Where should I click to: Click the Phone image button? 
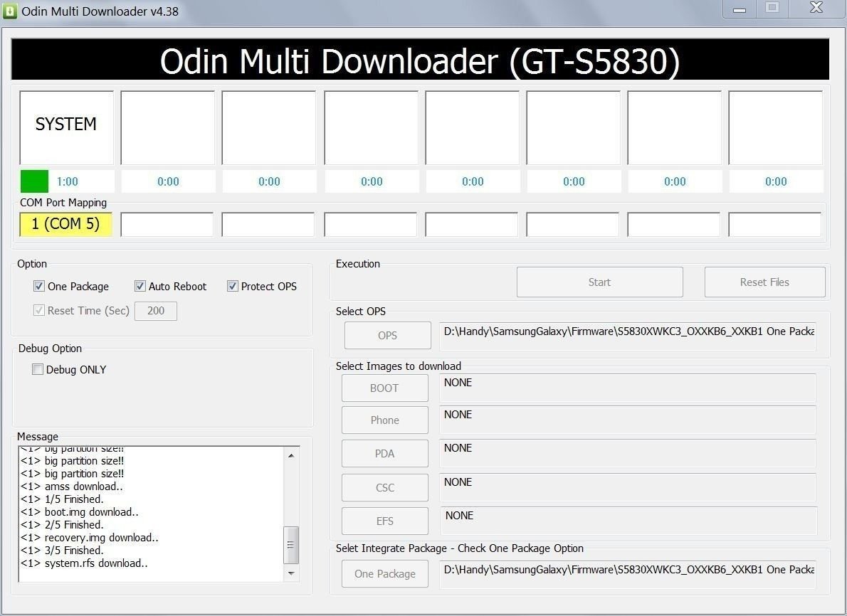[384, 420]
